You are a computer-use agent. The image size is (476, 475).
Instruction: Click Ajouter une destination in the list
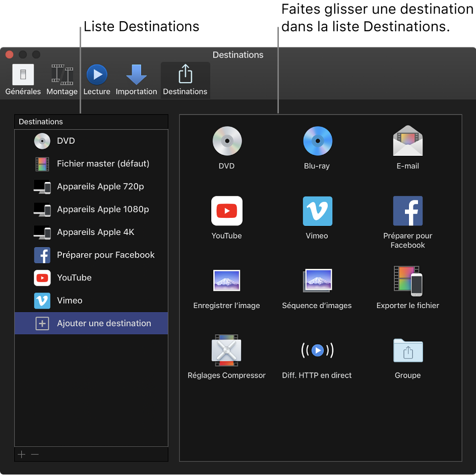click(x=104, y=323)
